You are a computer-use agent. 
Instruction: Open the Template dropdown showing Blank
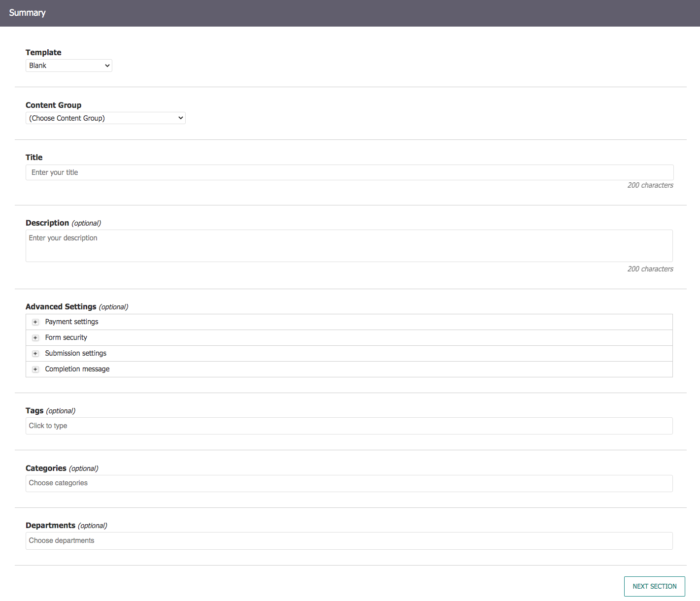68,65
